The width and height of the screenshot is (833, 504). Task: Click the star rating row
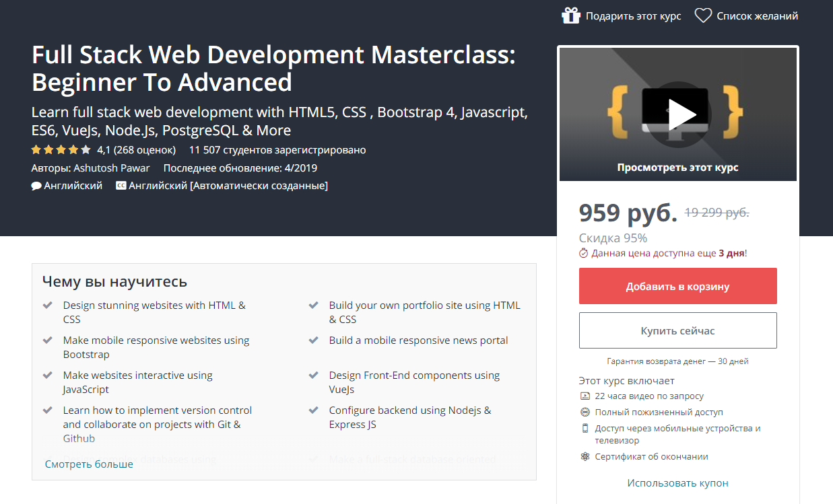(61, 150)
